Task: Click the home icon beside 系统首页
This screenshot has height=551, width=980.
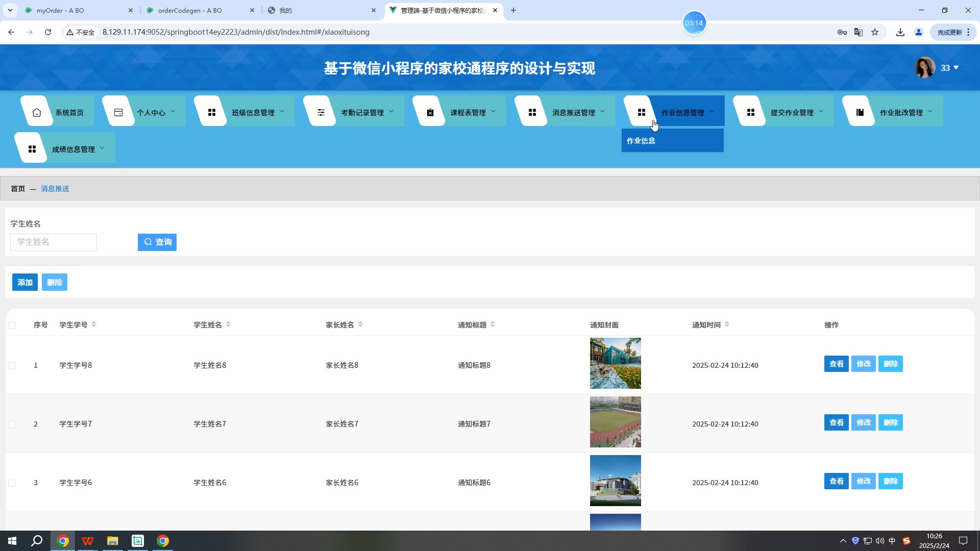Action: (37, 112)
